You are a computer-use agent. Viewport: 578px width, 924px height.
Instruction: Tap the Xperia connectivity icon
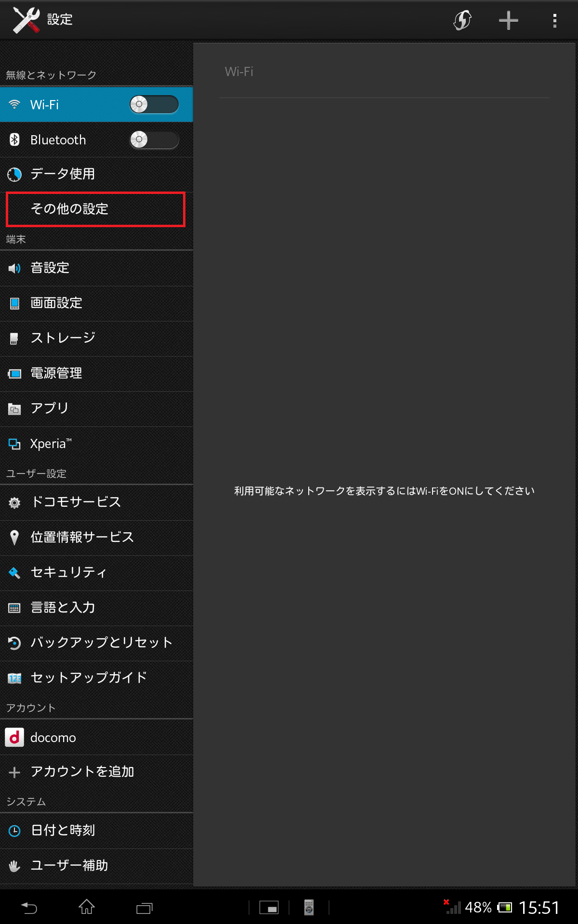click(x=14, y=444)
